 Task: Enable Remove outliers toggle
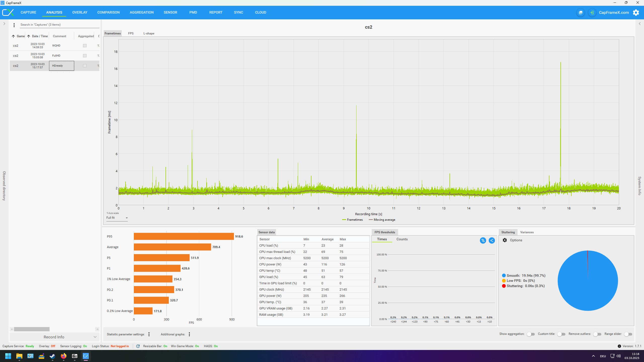(x=597, y=334)
